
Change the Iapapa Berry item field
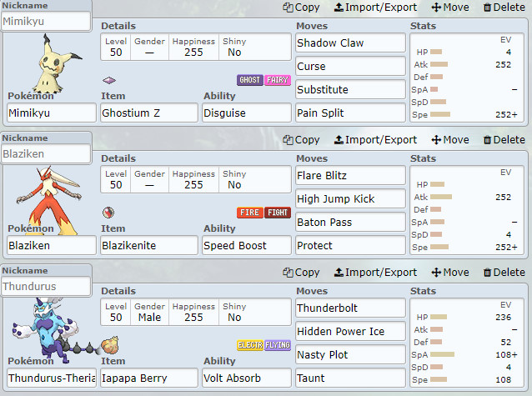tap(149, 378)
